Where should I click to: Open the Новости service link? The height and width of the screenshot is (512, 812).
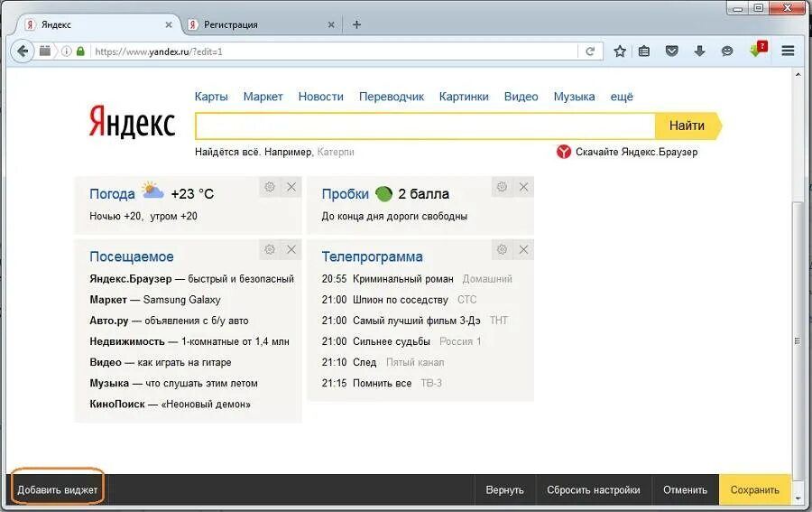point(321,97)
